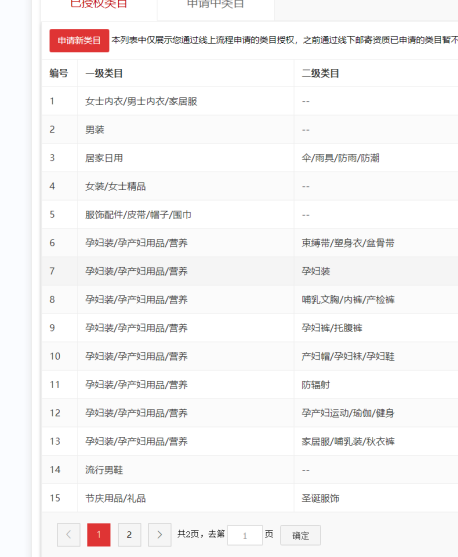Click the 共2页，去第 pagination text
Screen dimensions: 458x557
[x=201, y=534]
